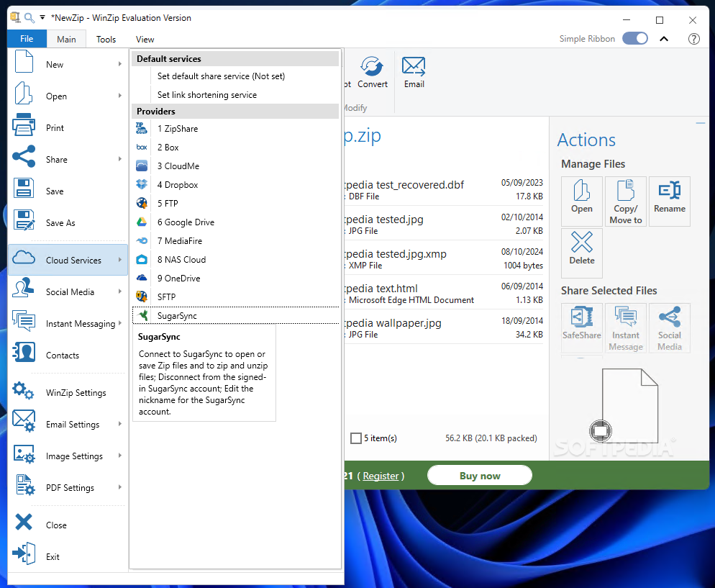Click the File tab

coord(27,39)
